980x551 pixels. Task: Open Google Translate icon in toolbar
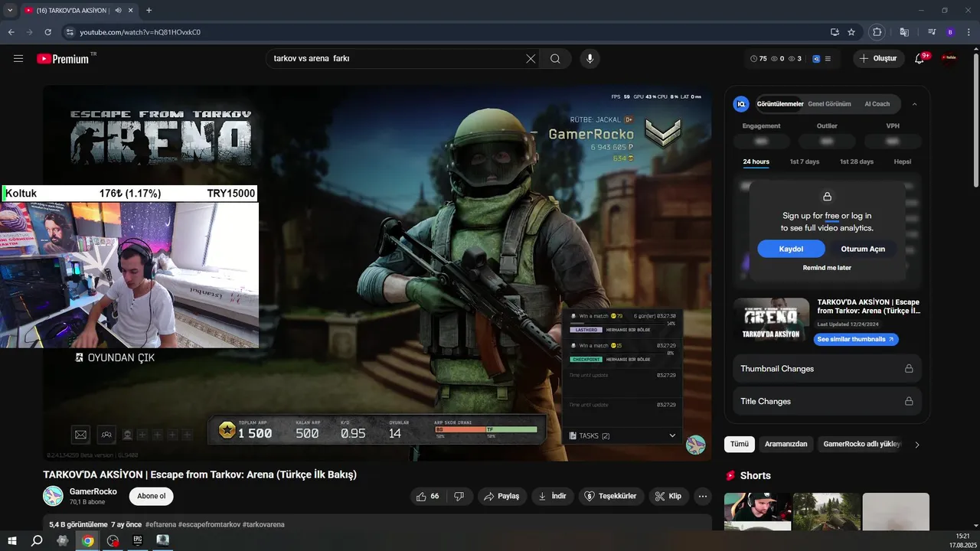904,32
